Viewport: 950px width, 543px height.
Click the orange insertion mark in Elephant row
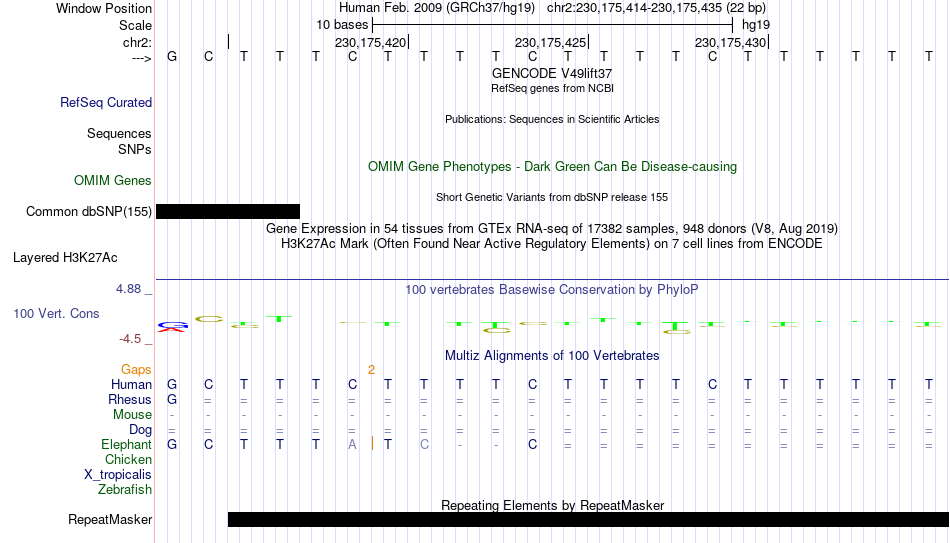pos(372,444)
